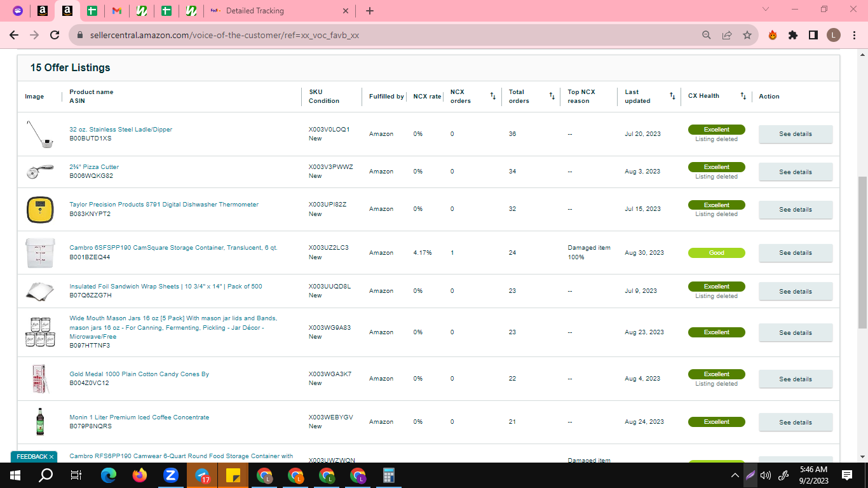Open a new browser tab

pos(370,11)
